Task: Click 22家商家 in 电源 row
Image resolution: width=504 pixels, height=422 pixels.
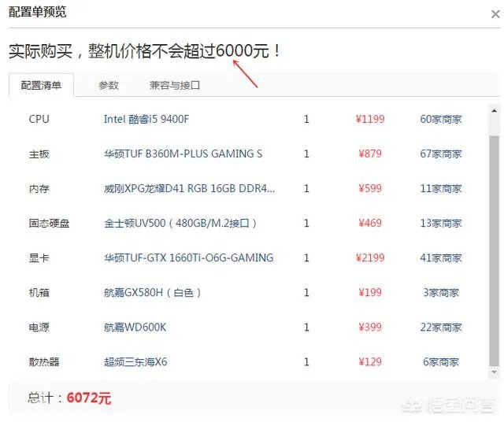Action: 441,328
